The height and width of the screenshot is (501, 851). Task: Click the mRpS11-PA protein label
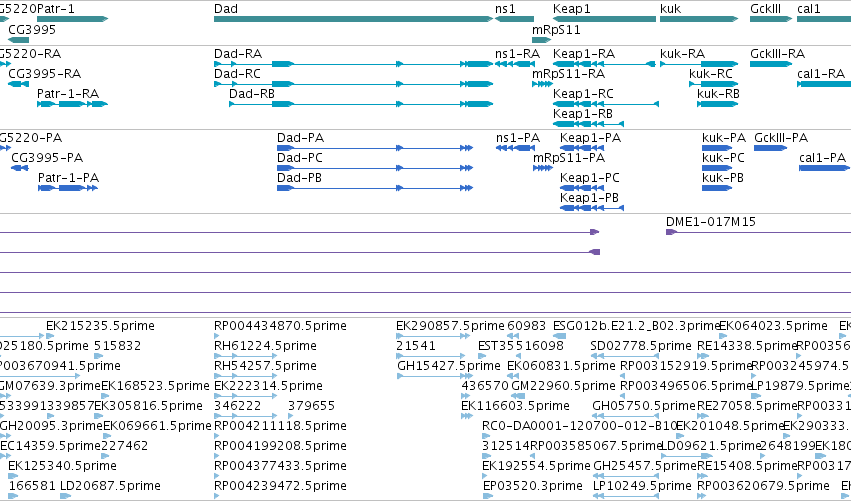pos(569,158)
